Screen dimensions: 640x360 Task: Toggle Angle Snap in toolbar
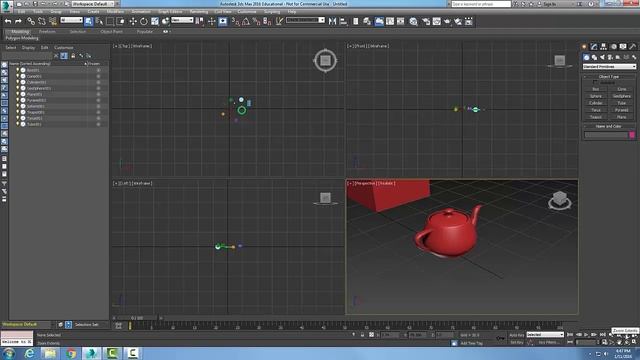[246, 21]
